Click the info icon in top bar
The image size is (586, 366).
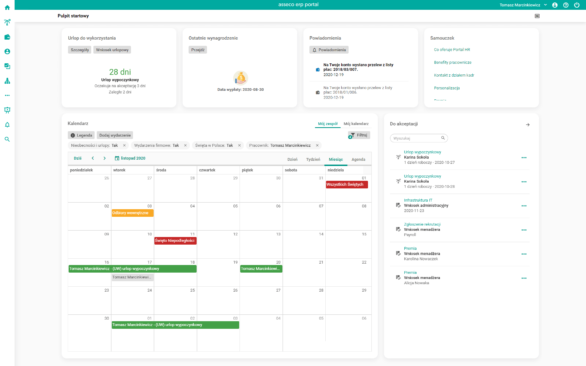(555, 5)
